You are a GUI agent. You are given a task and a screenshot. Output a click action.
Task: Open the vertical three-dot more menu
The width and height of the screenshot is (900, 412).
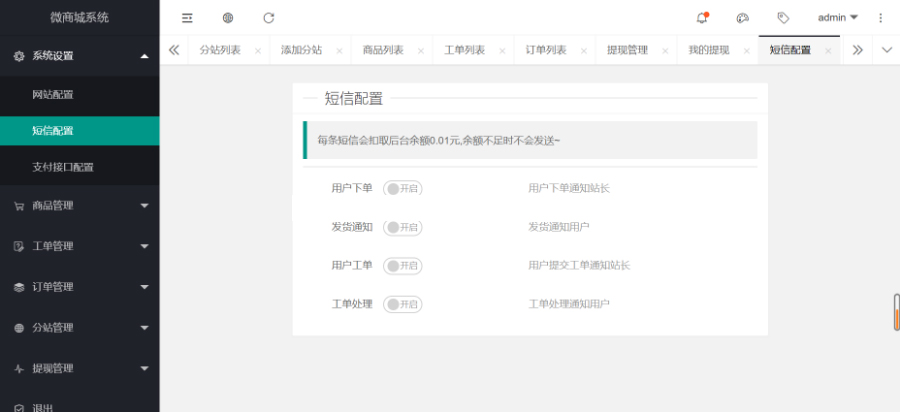tap(880, 18)
